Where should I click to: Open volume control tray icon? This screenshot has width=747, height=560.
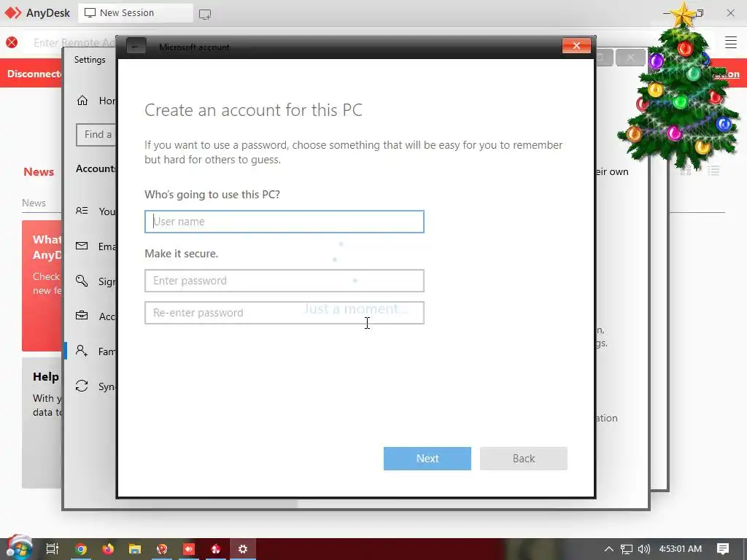[643, 549]
